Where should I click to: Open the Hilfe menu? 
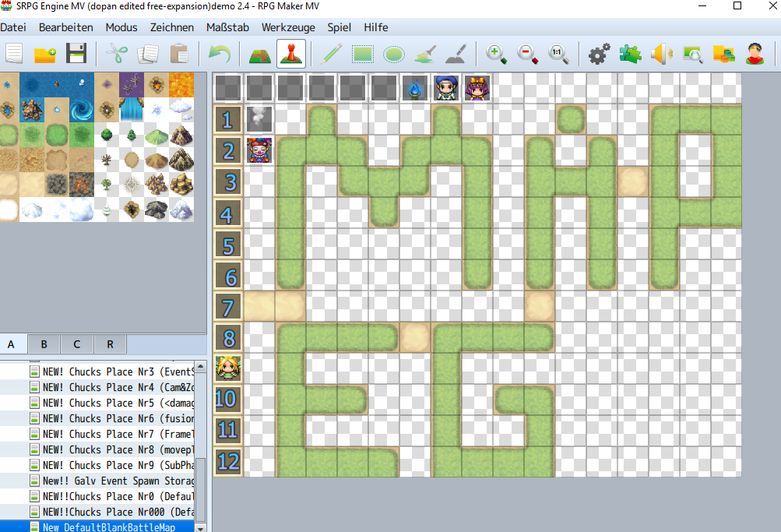coord(375,27)
